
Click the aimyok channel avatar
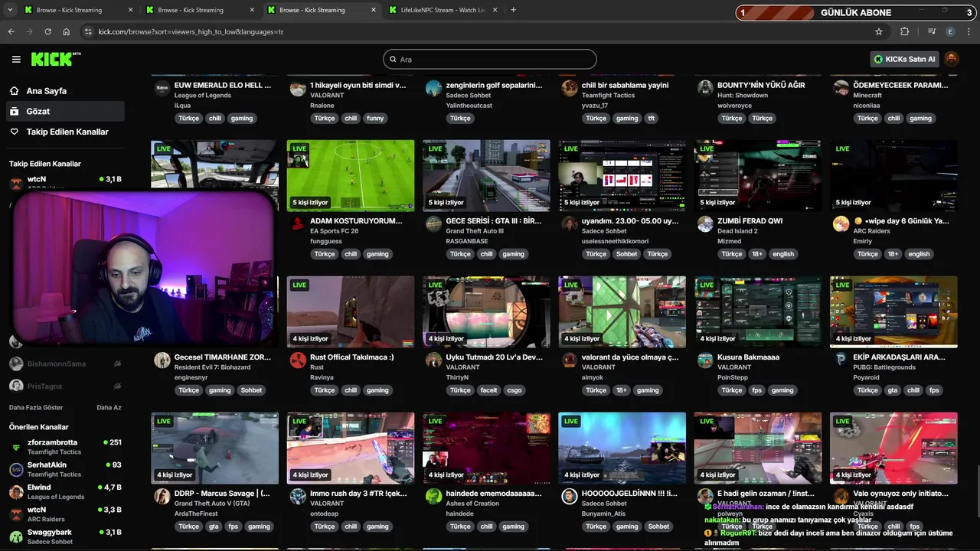click(570, 360)
